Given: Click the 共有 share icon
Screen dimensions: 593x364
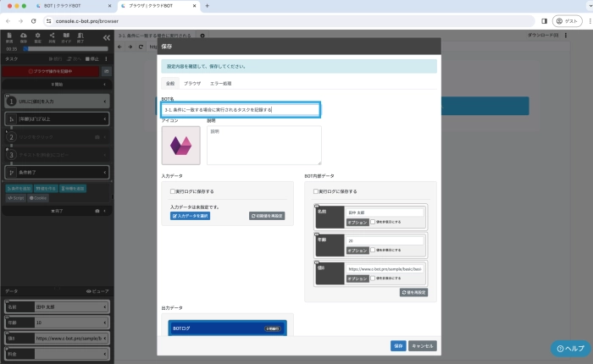Looking at the screenshot, I should (x=52, y=36).
